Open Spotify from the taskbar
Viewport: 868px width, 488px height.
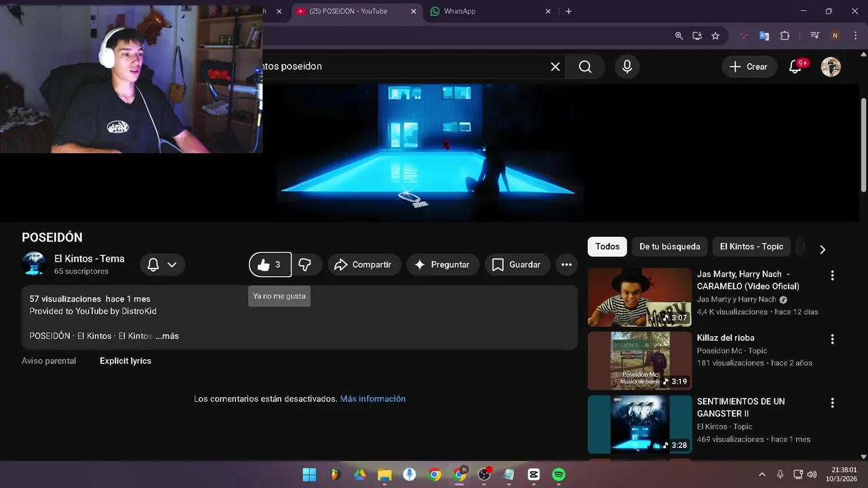[559, 474]
